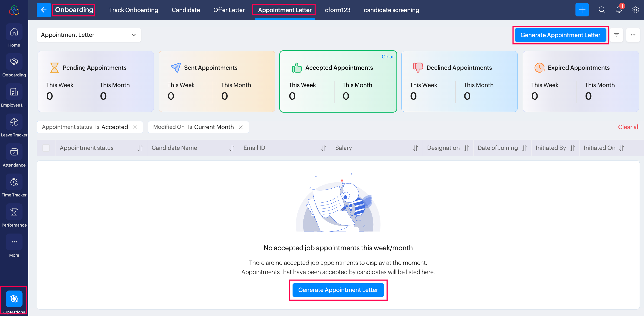This screenshot has height=316, width=644.
Task: Open the Performance trophy icon
Action: 14,212
